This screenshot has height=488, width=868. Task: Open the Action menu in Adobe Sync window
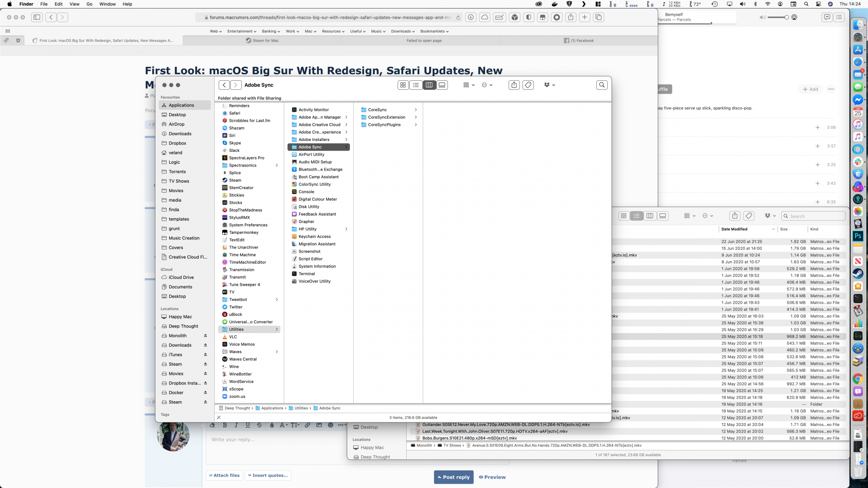click(x=487, y=85)
